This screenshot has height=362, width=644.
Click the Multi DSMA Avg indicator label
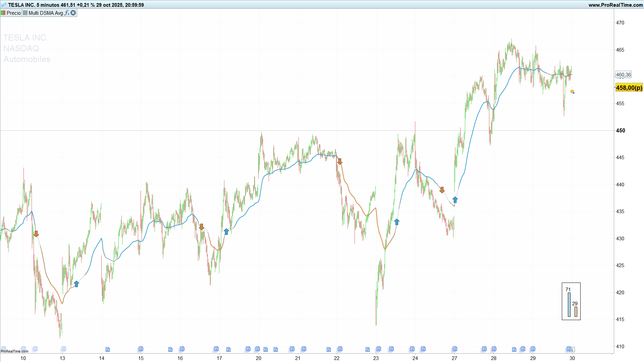click(x=46, y=13)
